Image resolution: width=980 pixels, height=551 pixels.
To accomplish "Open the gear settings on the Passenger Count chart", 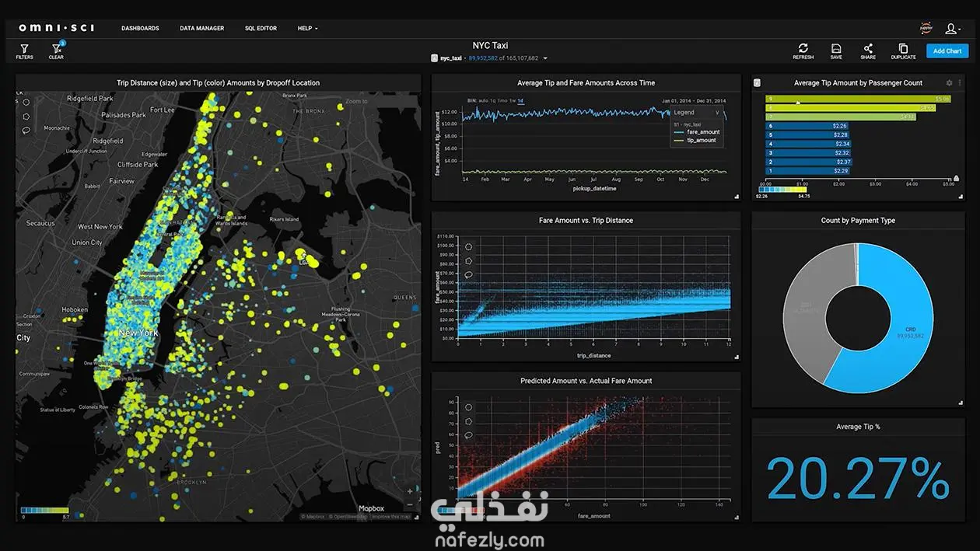I will [949, 82].
